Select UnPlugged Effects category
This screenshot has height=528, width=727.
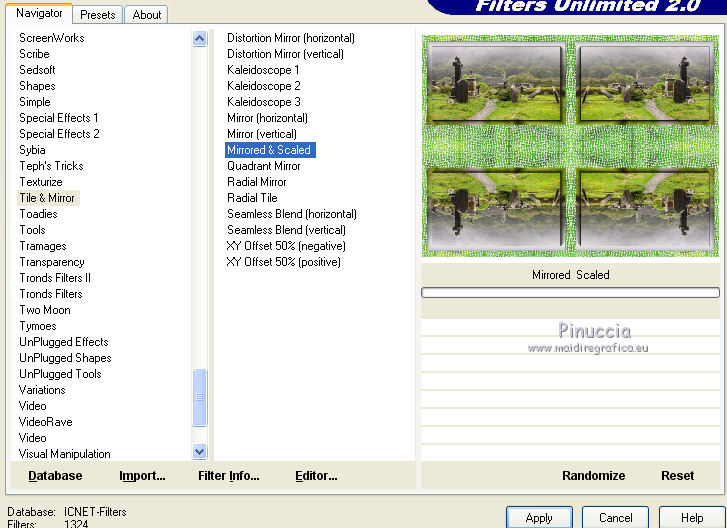tap(64, 342)
